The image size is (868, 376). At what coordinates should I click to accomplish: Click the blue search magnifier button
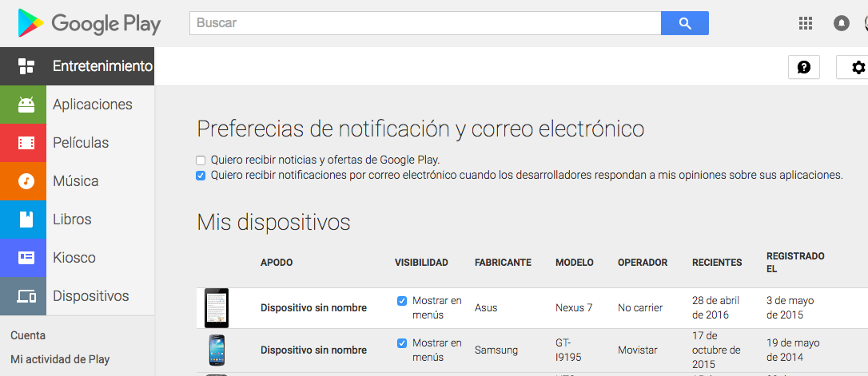pos(685,23)
